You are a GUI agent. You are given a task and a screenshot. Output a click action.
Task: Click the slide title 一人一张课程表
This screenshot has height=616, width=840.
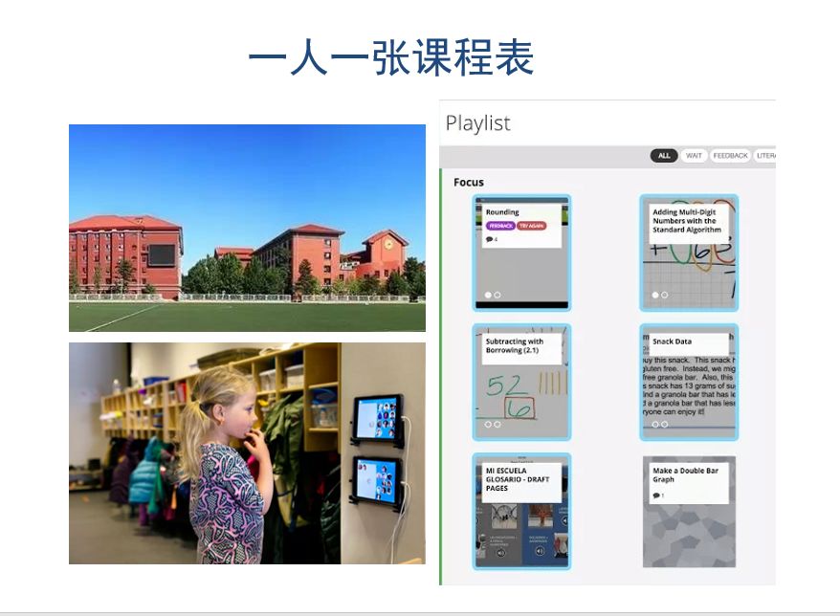point(391,57)
